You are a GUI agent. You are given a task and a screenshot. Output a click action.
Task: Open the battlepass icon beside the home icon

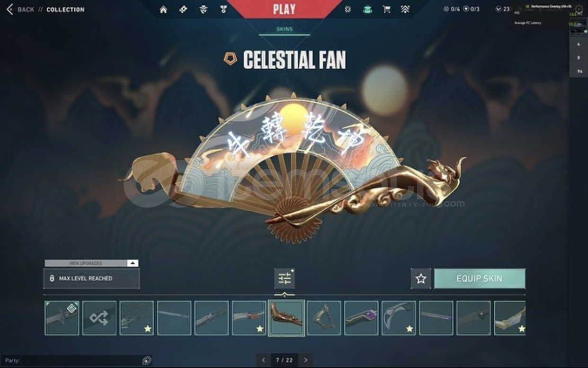pos(183,9)
